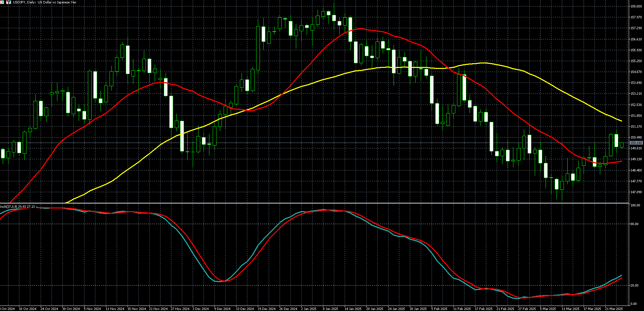Click the 151.170 price scale label
This screenshot has width=644, height=311.
[x=636, y=127]
